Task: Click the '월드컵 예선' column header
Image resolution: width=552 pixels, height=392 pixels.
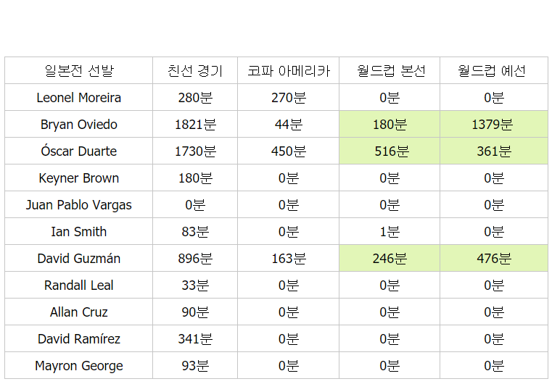Action: click(493, 71)
